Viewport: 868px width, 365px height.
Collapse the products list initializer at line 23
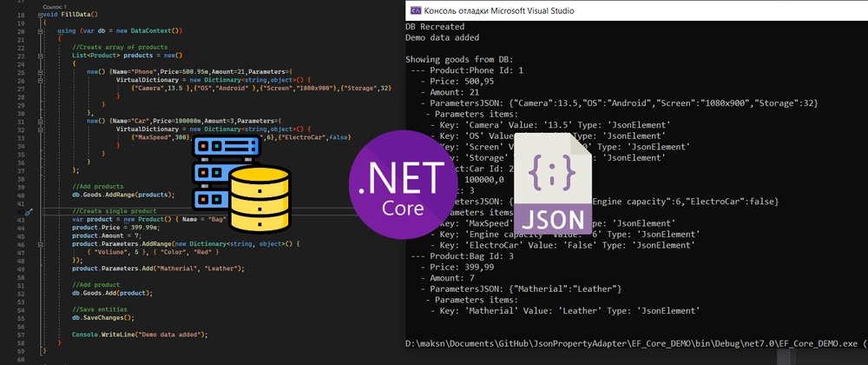tap(41, 56)
